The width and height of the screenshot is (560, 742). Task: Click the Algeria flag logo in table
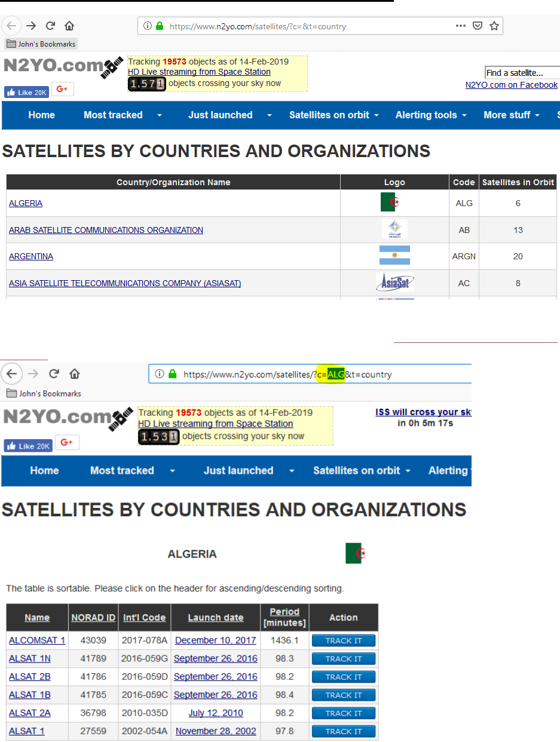[390, 203]
